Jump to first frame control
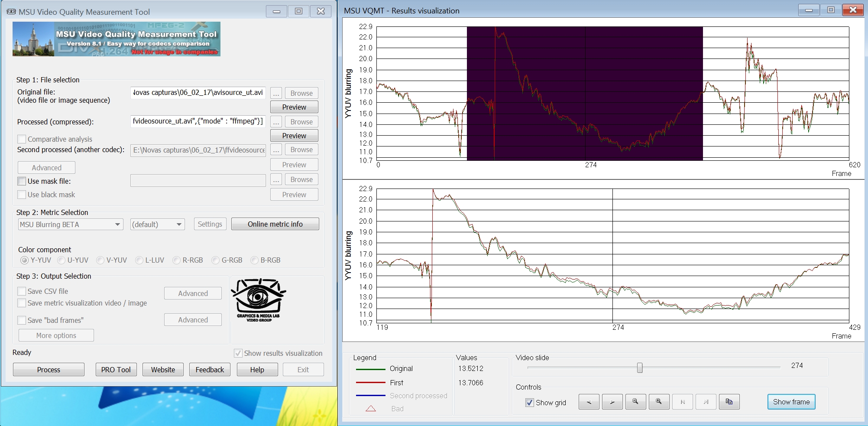The height and width of the screenshot is (426, 868). [683, 402]
